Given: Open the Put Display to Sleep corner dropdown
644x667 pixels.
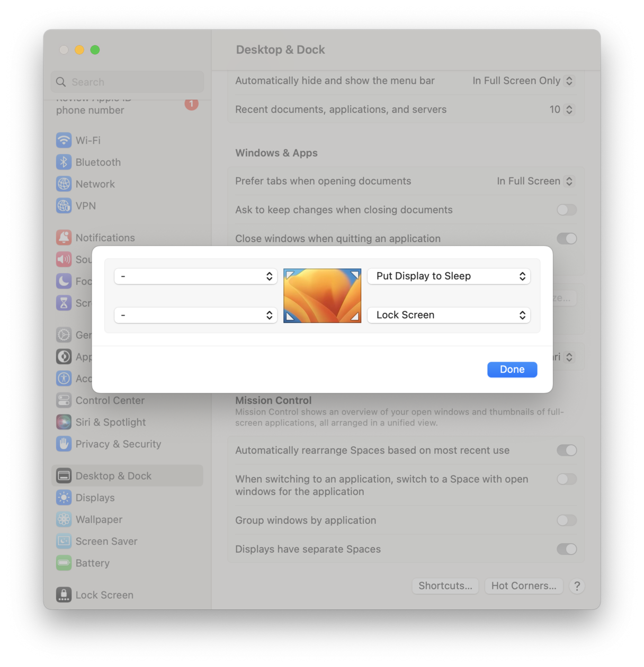Looking at the screenshot, I should [448, 276].
